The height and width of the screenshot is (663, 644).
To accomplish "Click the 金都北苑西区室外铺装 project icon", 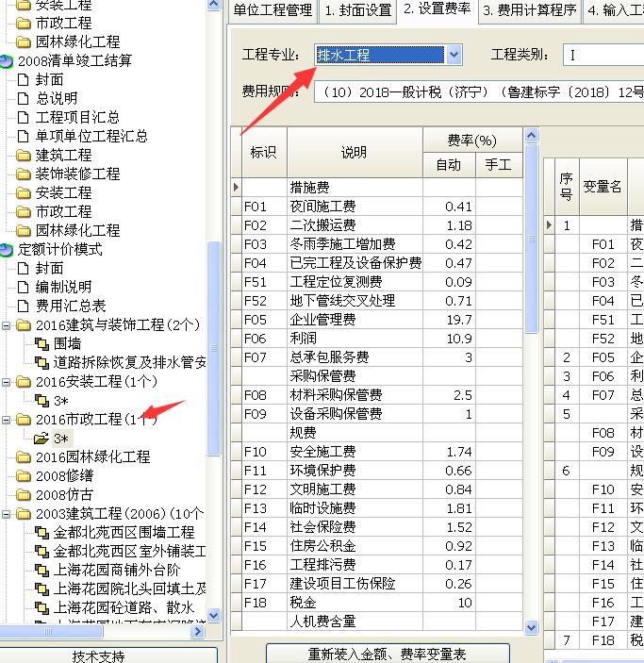I will tap(41, 552).
